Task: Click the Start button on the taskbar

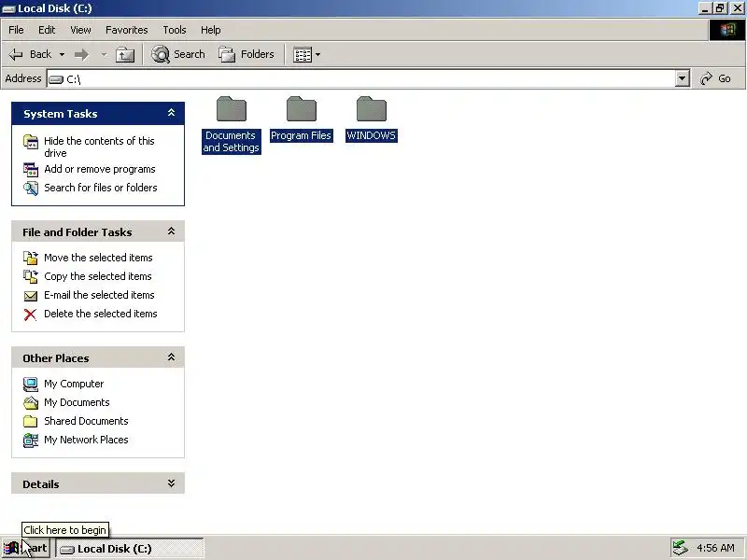Action: [25, 548]
